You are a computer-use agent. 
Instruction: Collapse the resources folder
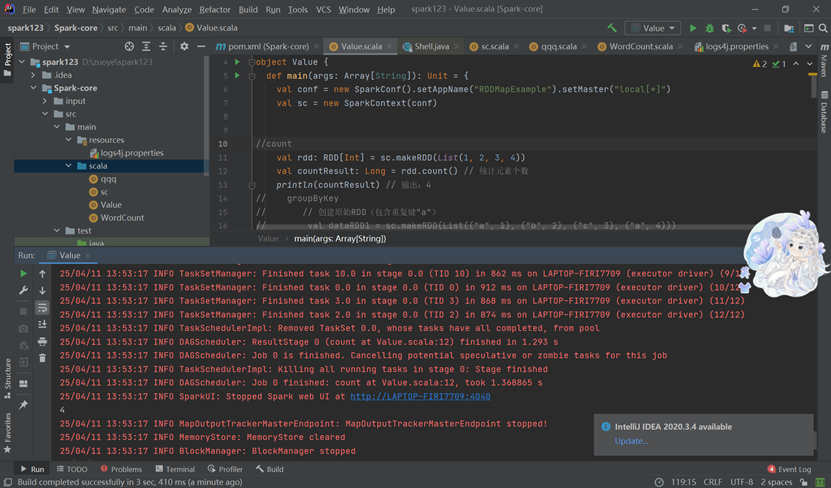point(68,140)
